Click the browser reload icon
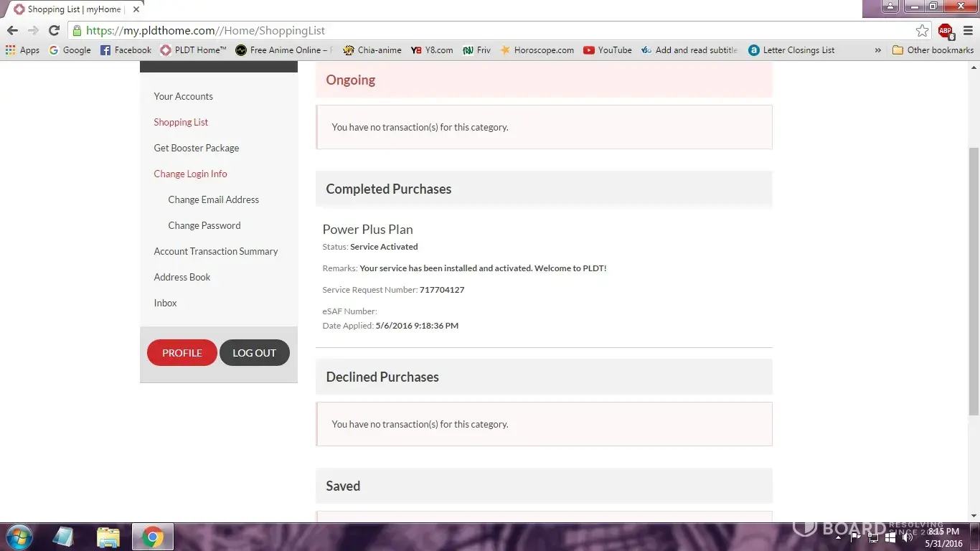The height and width of the screenshot is (551, 980). click(54, 30)
